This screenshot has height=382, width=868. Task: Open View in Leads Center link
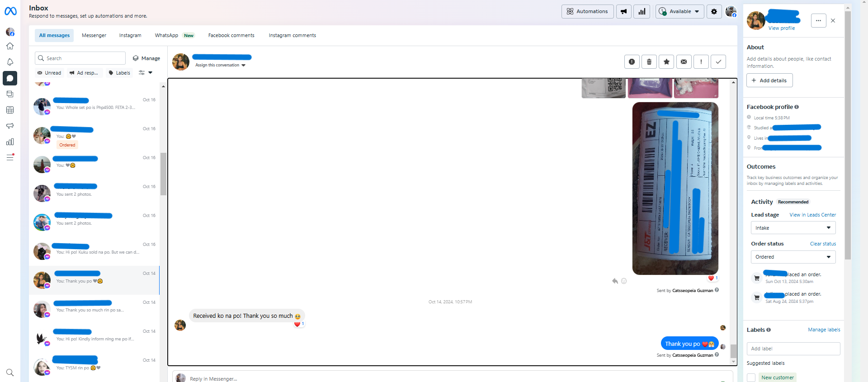[x=812, y=215]
